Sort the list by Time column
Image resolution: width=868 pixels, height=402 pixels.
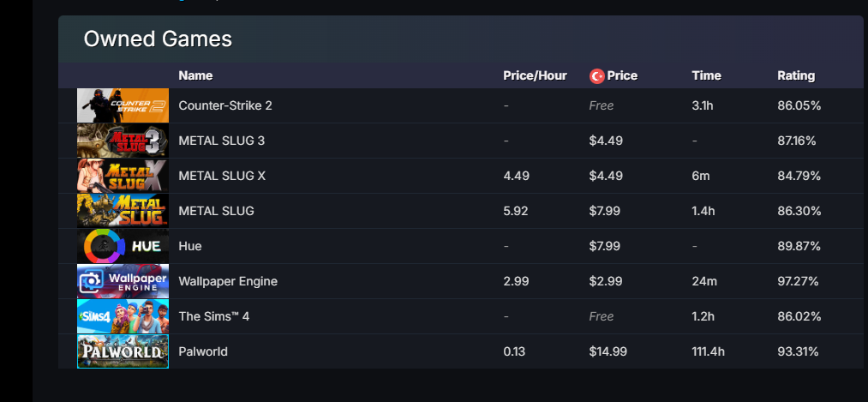point(706,76)
